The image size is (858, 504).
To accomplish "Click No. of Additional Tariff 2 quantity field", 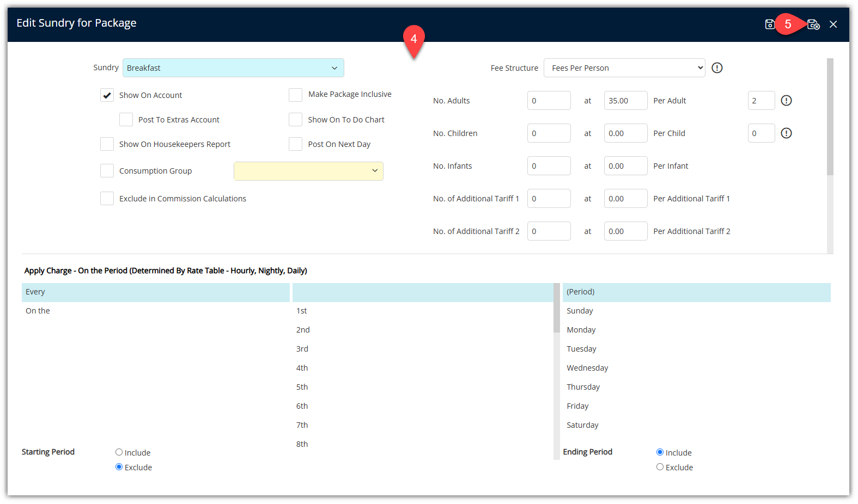I will point(549,231).
